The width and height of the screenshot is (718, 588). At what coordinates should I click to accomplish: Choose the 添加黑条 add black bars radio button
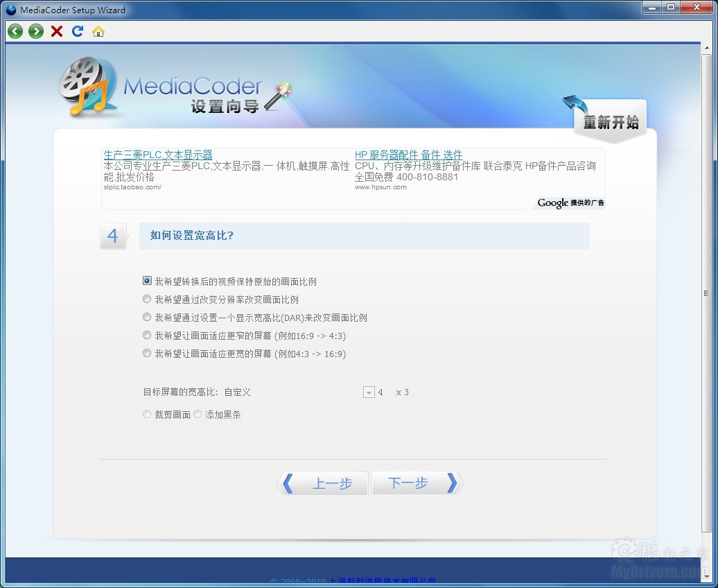(198, 414)
